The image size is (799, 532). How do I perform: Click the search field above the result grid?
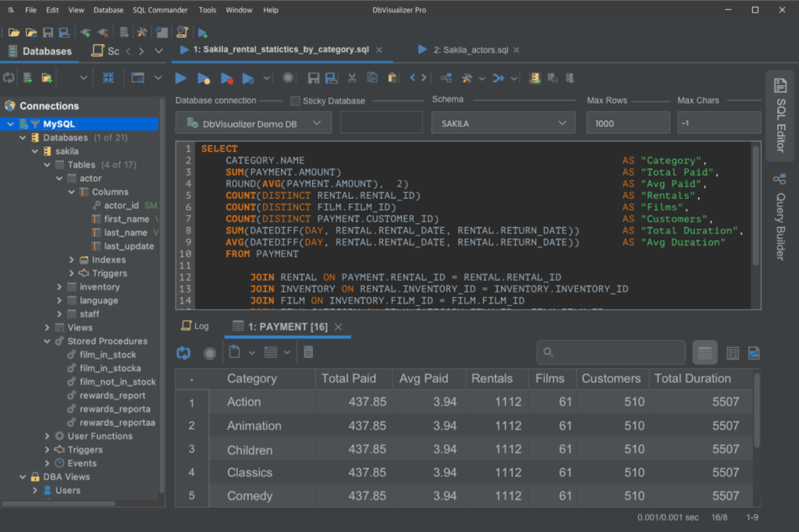pos(611,353)
